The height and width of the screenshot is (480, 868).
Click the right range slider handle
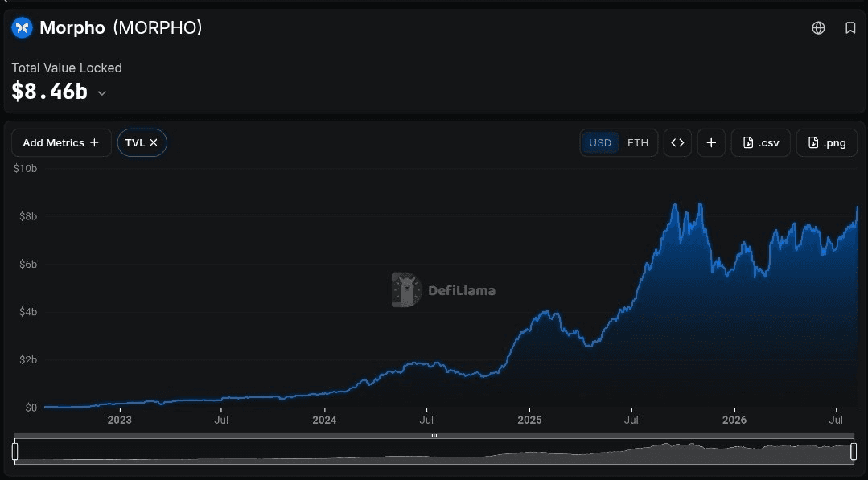pos(854,451)
